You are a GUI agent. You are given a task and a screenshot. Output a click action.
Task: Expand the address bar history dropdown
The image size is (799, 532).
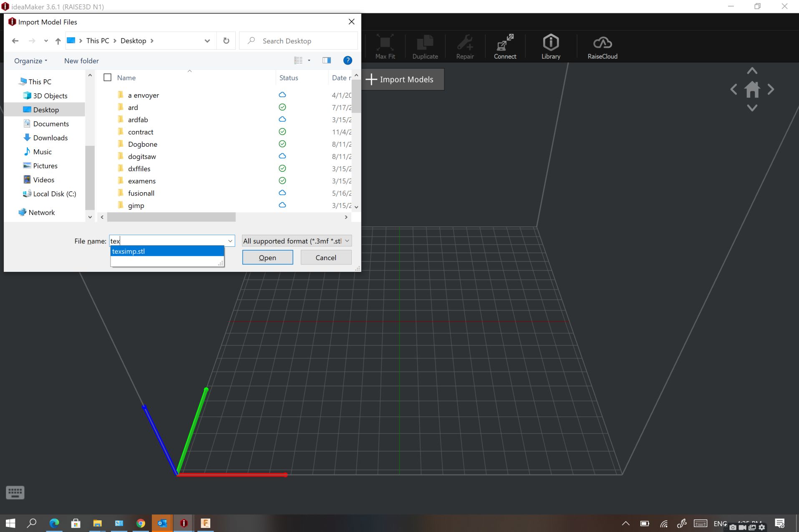pos(207,41)
